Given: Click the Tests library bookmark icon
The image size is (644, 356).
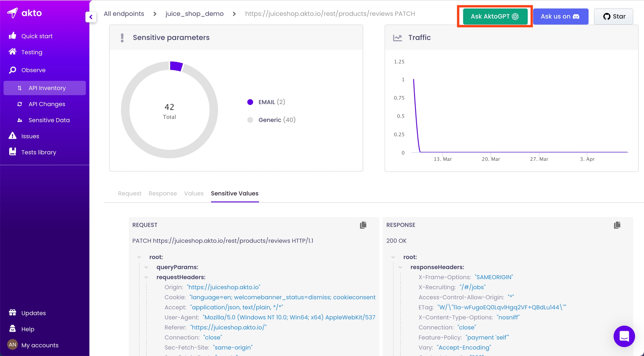Looking at the screenshot, I should [13, 152].
